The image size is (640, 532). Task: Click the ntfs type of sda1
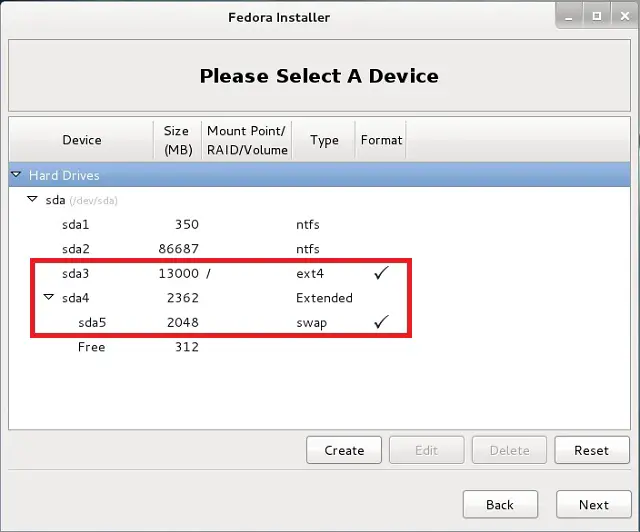tap(308, 224)
